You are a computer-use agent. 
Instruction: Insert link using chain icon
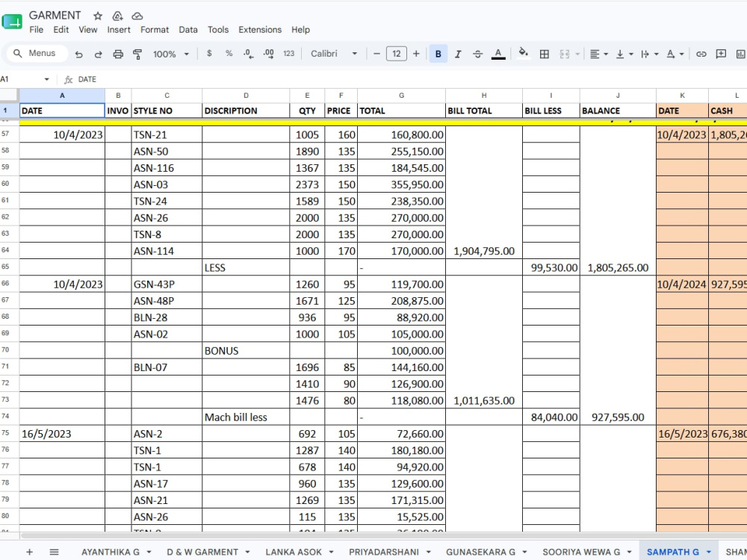tap(701, 55)
